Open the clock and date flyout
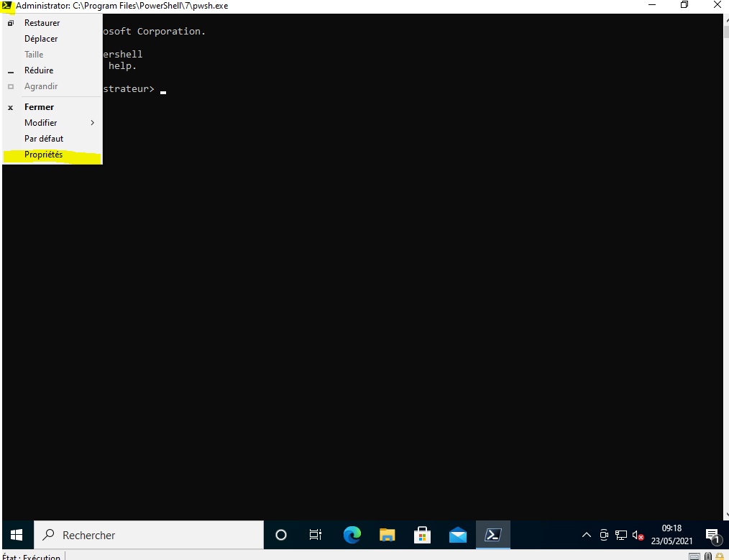729x560 pixels. coord(671,535)
